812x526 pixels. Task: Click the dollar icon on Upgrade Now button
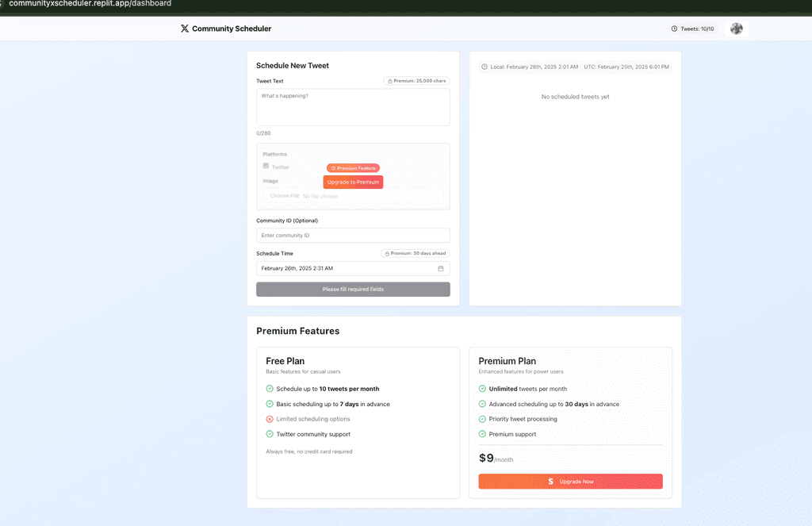tap(550, 482)
